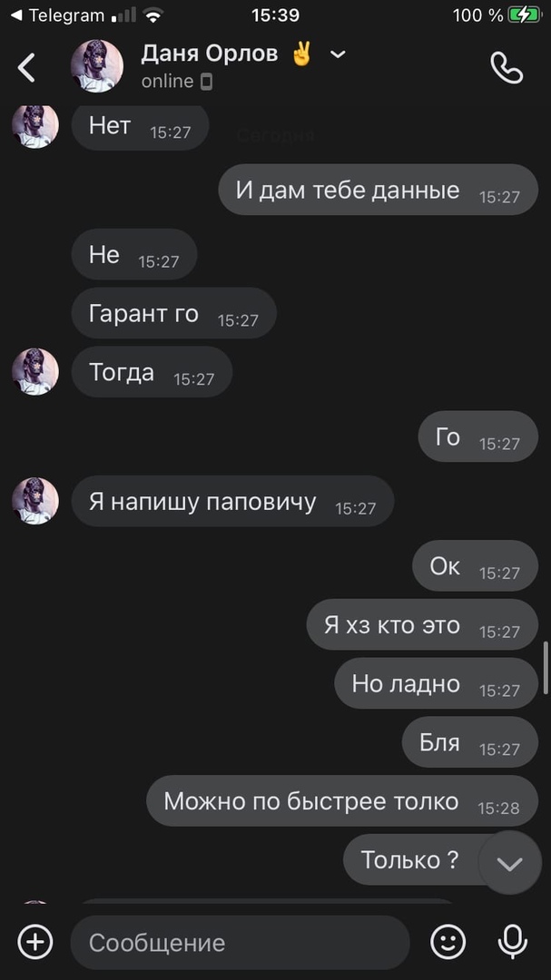Tap avatar next to 'Нет' message
Screen dimensions: 551x980
coord(35,125)
